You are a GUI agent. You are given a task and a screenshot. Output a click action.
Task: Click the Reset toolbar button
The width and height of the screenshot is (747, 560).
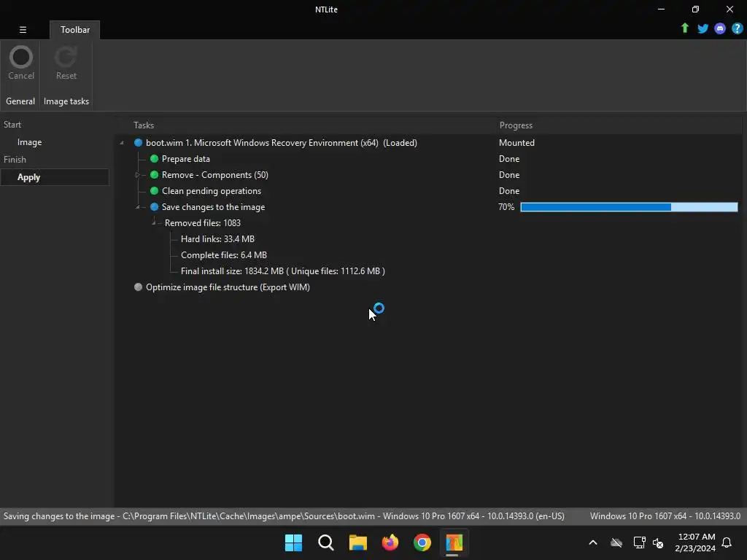coord(66,63)
